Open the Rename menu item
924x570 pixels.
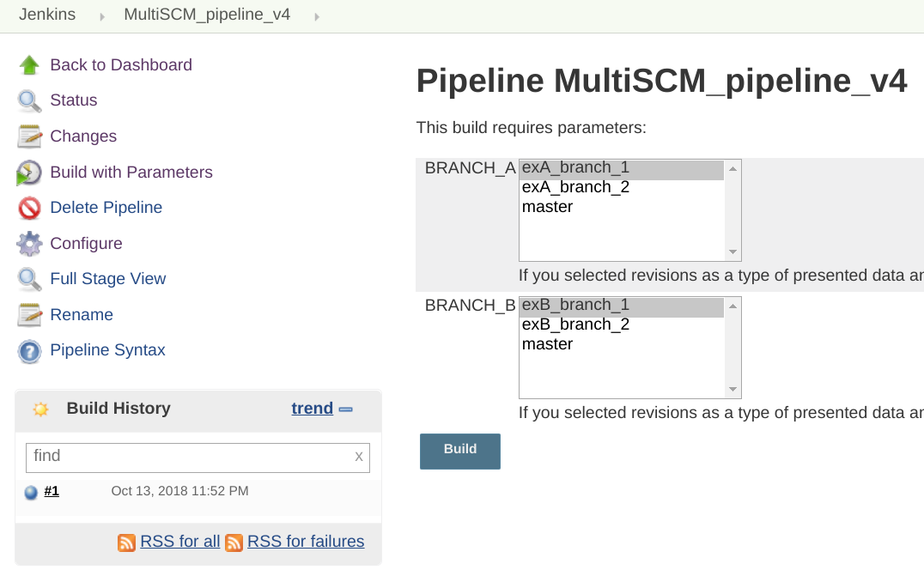tap(82, 315)
